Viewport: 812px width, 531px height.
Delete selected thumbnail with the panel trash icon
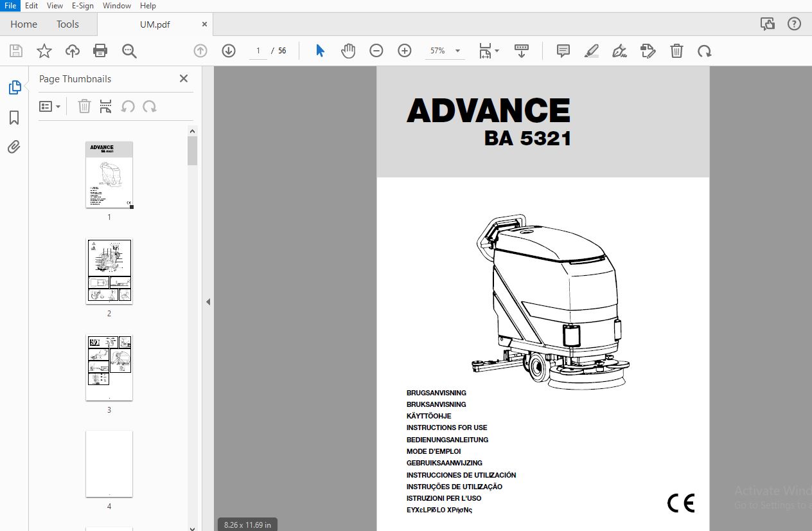click(x=84, y=106)
